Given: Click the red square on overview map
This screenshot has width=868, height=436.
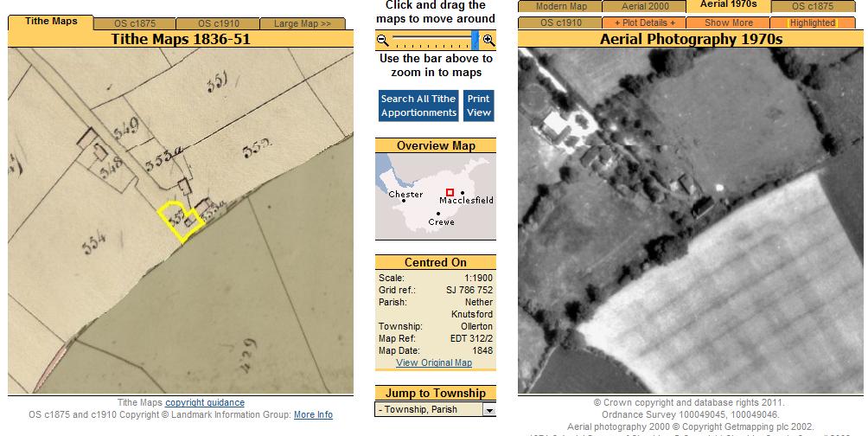Looking at the screenshot, I should 450,192.
